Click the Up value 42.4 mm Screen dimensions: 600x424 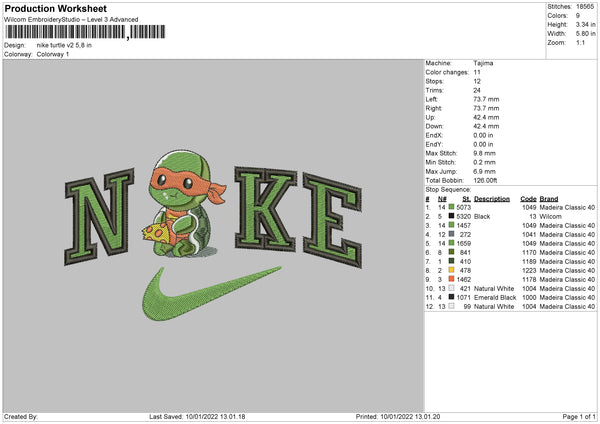click(486, 117)
